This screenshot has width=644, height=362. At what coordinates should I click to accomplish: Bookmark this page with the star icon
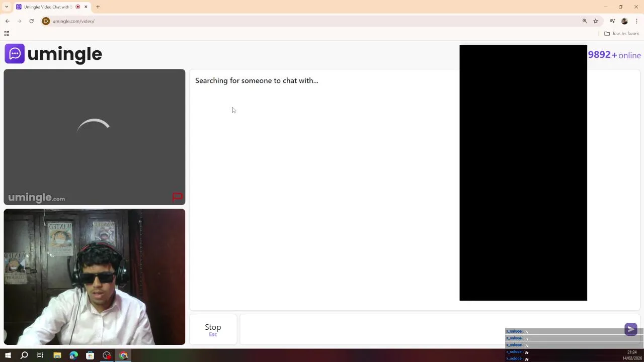(596, 21)
